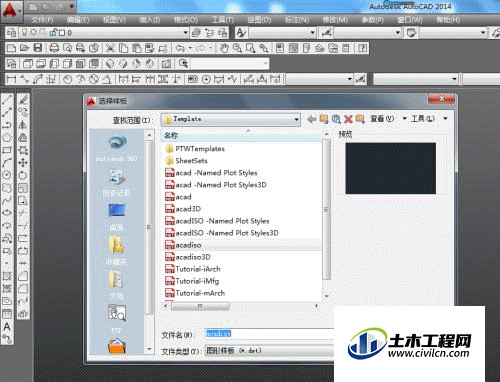Open the 帮助(H) menu
Image resolution: width=500 pixels, height=382 pixels.
tap(448, 20)
